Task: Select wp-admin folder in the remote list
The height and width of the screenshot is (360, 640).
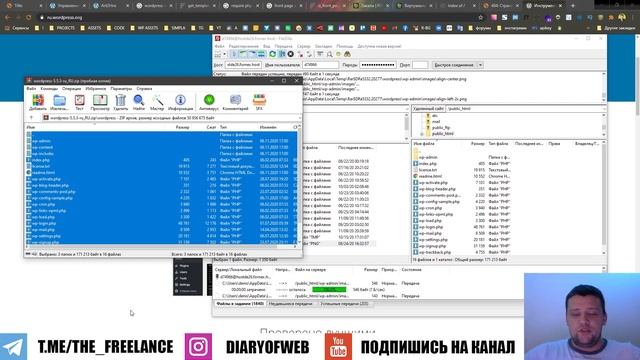Action: [x=428, y=157]
